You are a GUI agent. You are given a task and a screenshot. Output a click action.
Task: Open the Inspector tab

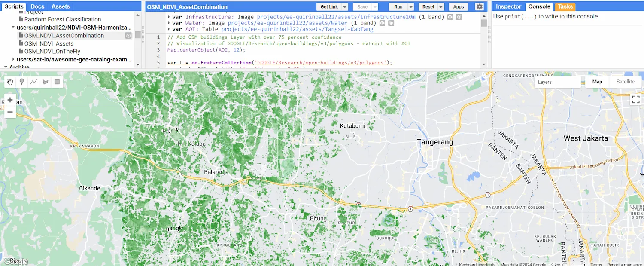click(508, 6)
